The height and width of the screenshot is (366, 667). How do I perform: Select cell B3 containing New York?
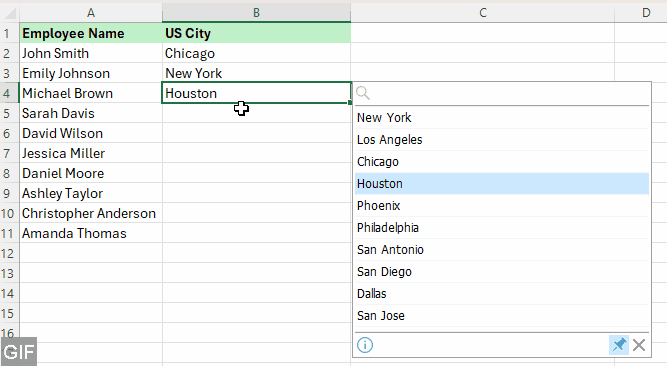[x=257, y=73]
